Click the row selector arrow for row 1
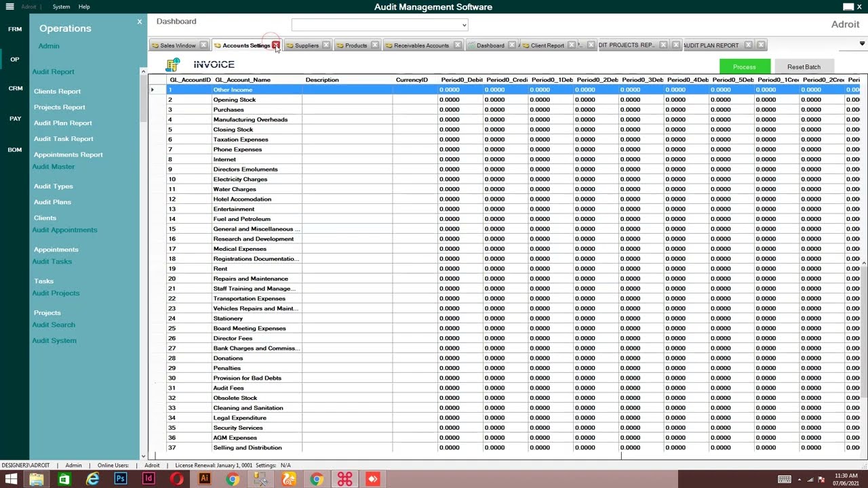The height and width of the screenshot is (488, 868). (153, 89)
